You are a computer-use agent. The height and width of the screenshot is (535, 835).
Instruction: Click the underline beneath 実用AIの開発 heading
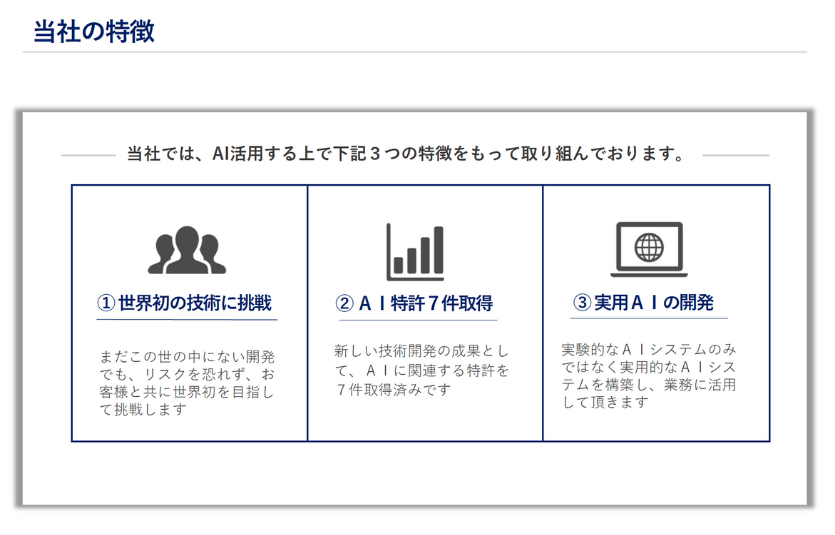pyautogui.click(x=648, y=319)
